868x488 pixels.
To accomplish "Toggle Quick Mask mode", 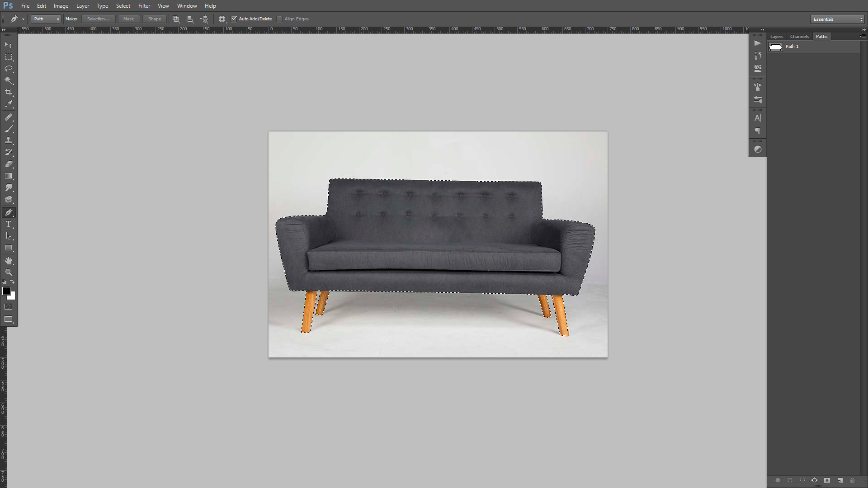I will pyautogui.click(x=9, y=307).
